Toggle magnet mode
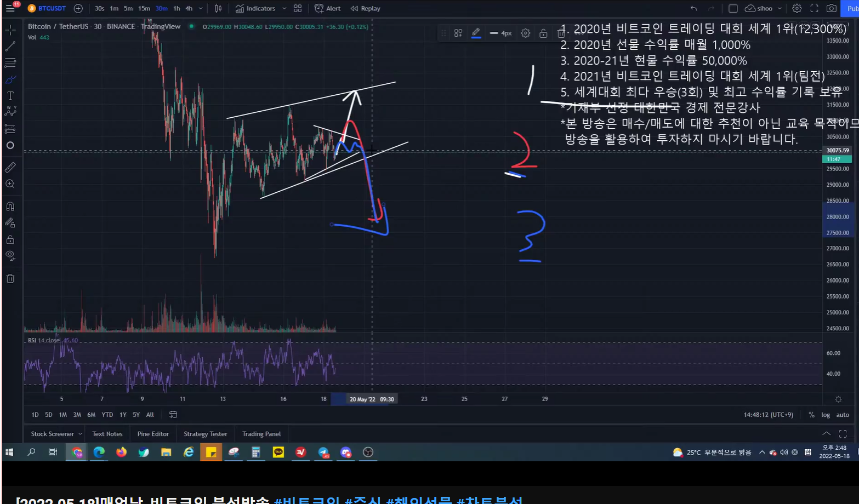The width and height of the screenshot is (859, 504). point(10,207)
